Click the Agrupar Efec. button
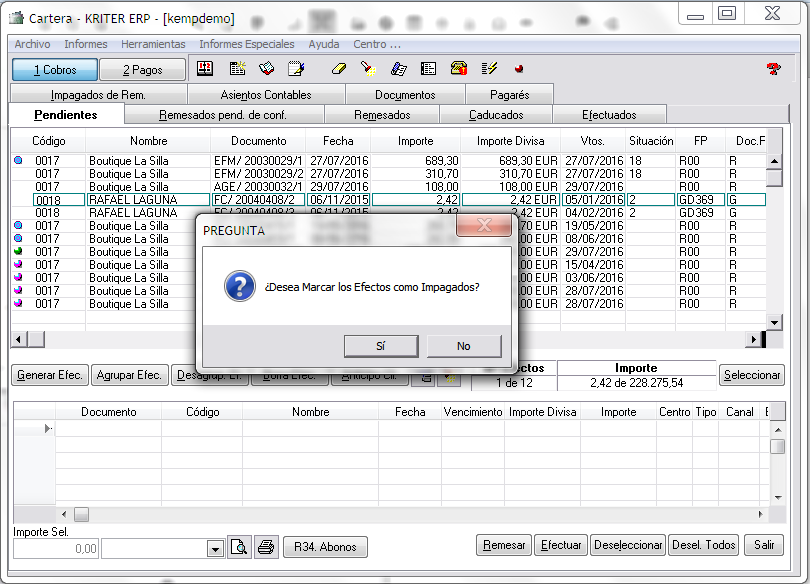This screenshot has width=810, height=584. 129,375
